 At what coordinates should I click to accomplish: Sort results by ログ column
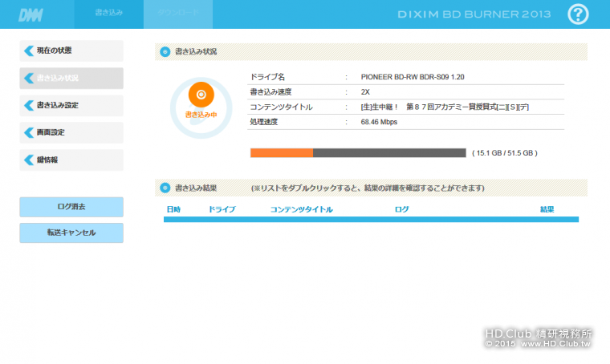(x=401, y=209)
